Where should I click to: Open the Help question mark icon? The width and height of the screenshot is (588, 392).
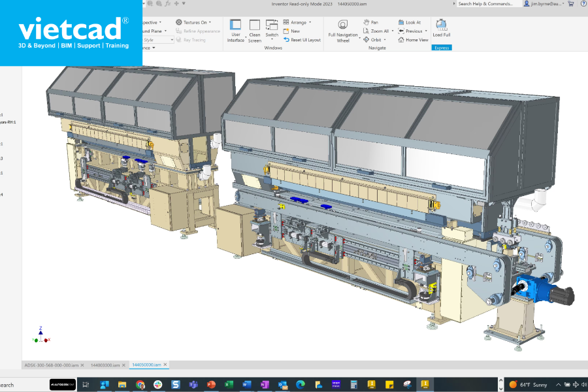click(583, 4)
